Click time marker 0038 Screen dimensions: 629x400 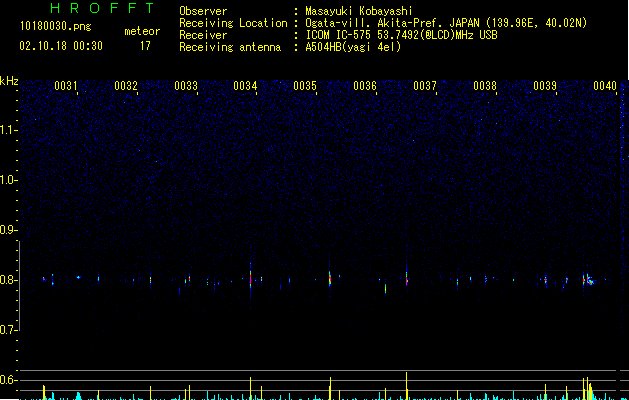pos(485,86)
